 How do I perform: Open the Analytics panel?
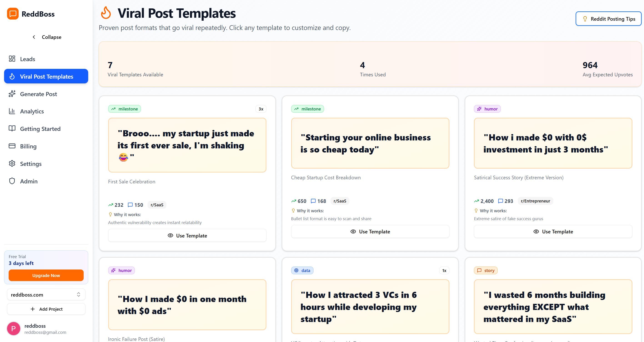[12, 111]
